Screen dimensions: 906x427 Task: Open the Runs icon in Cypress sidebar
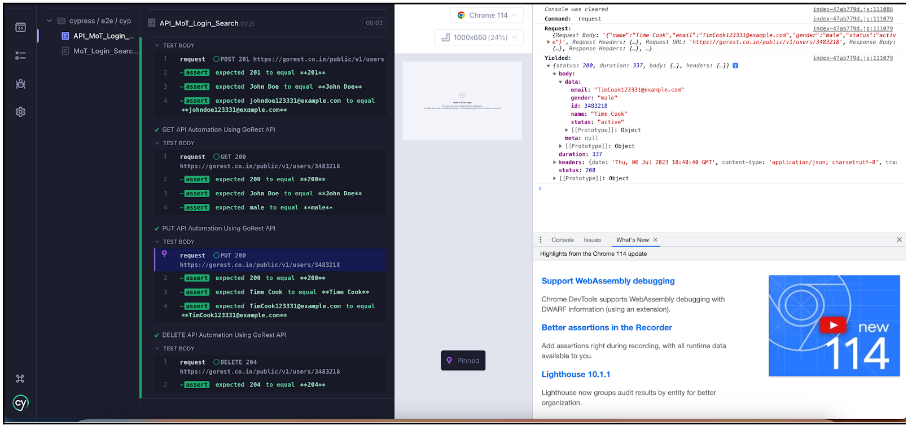click(20, 55)
